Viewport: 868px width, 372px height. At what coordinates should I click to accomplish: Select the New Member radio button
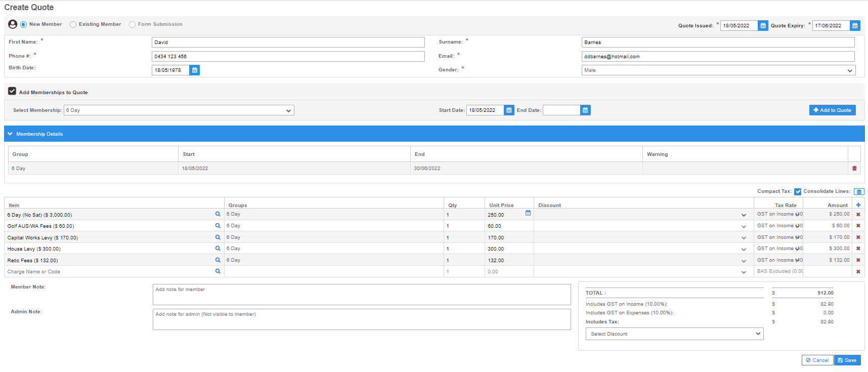coord(23,24)
